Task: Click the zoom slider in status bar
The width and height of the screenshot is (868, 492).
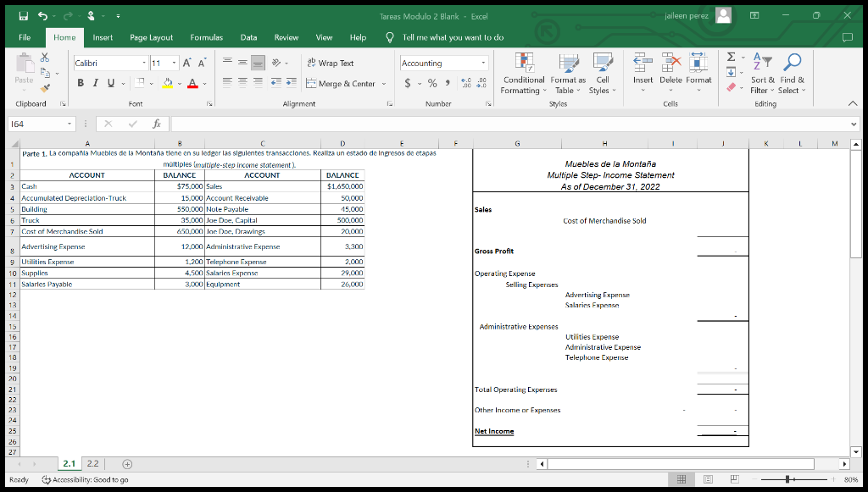Action: click(x=788, y=479)
